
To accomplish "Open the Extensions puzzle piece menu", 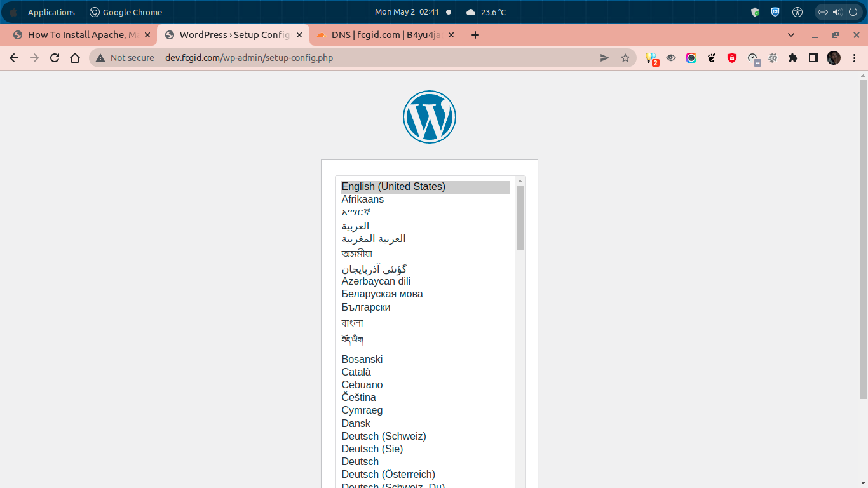I will point(793,58).
